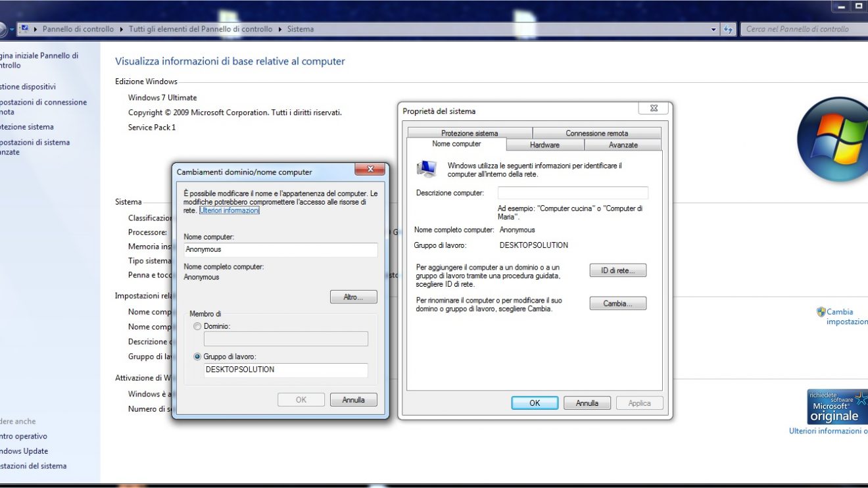Click the "Visualizza informazioni di base" heading

pyautogui.click(x=230, y=61)
